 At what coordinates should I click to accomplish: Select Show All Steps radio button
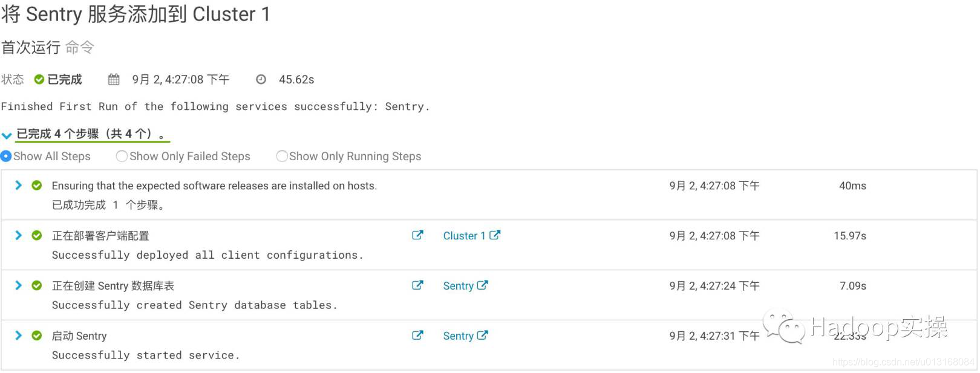click(x=6, y=156)
